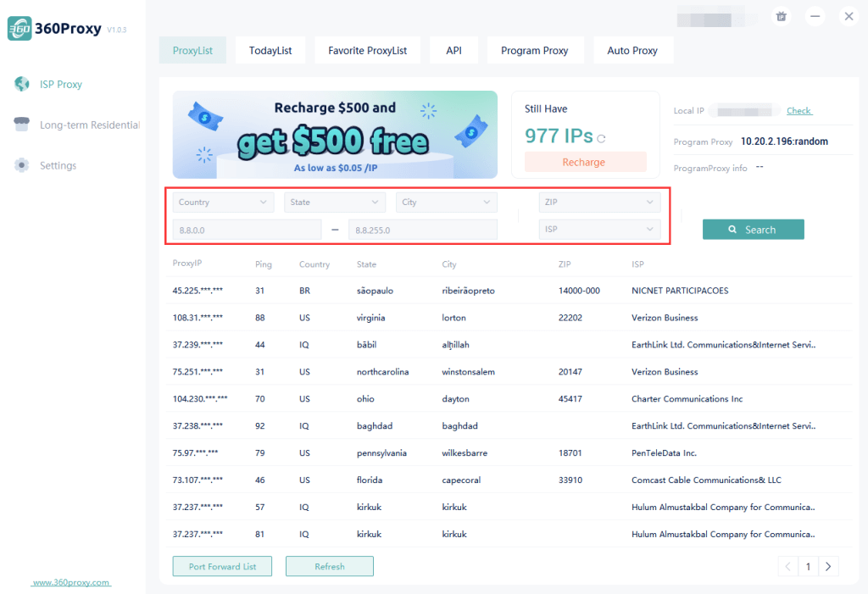Click the Check local IP link
The height and width of the screenshot is (594, 868).
[x=798, y=111]
